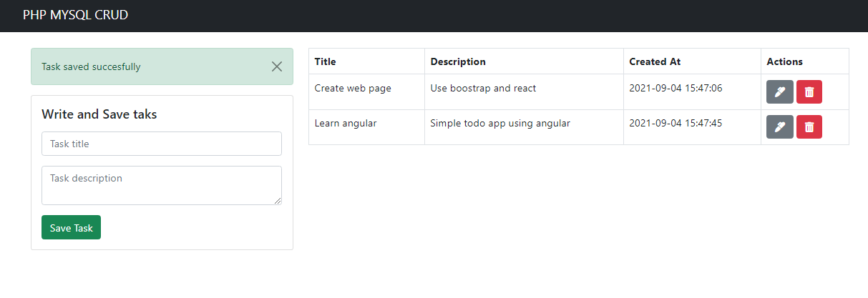Click the Use boostrap and react description
Image resolution: width=868 pixels, height=298 pixels.
point(483,88)
